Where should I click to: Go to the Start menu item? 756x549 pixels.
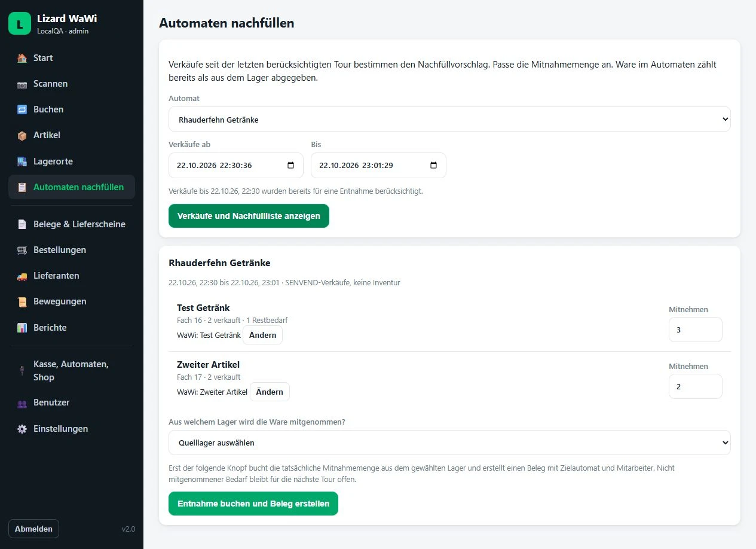click(72, 58)
